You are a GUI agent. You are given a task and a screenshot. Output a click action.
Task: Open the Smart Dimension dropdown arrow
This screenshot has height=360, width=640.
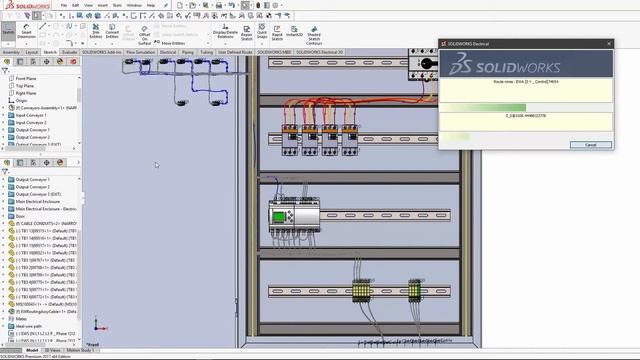click(x=26, y=44)
